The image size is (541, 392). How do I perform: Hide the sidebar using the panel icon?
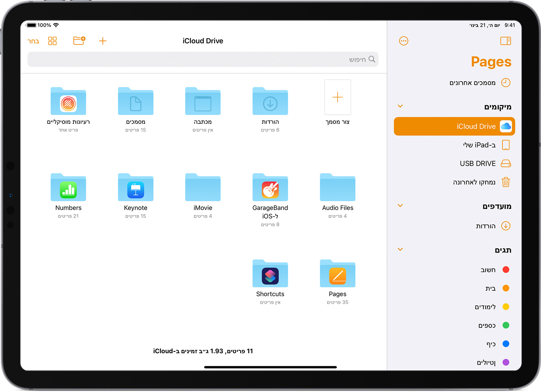(x=506, y=41)
